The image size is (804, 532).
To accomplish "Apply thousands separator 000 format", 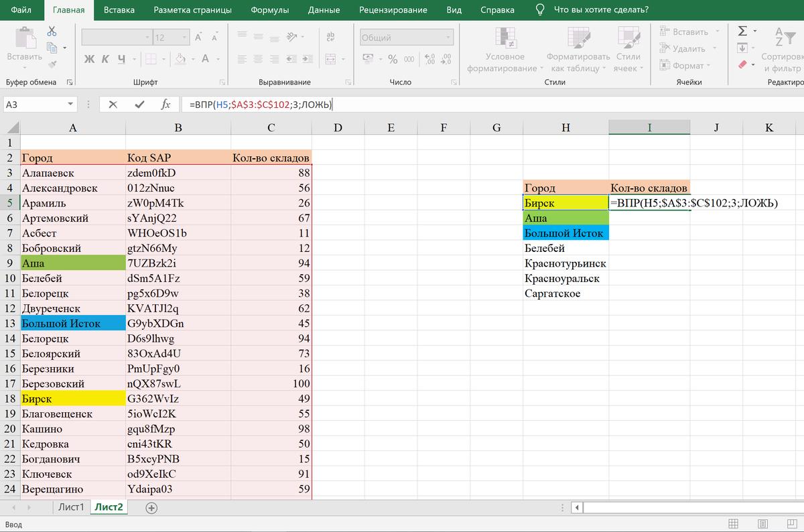I will pos(409,59).
